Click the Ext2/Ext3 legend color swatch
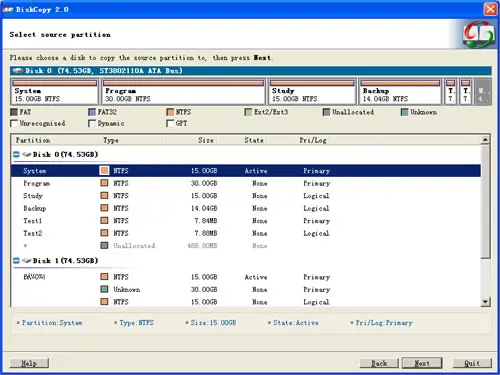The width and height of the screenshot is (500, 375). 248,112
